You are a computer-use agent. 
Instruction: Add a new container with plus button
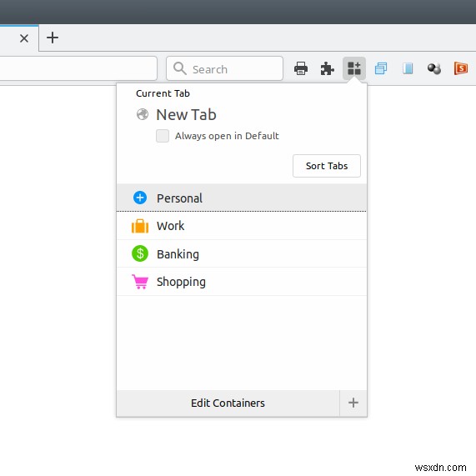(x=353, y=403)
